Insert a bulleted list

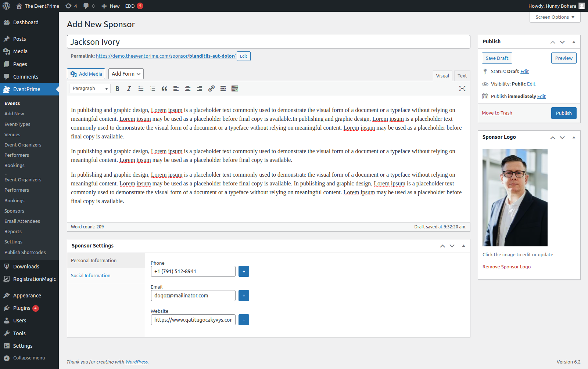point(141,88)
